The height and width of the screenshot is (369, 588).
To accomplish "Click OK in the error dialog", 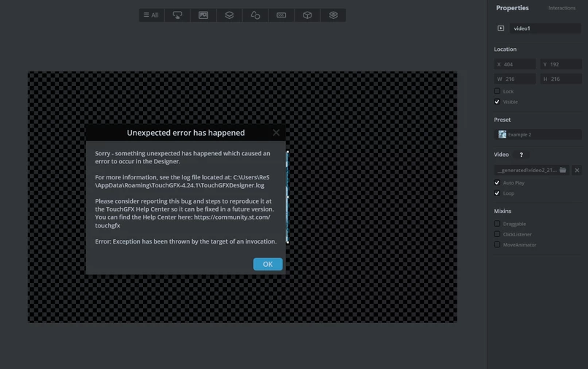I will [268, 264].
